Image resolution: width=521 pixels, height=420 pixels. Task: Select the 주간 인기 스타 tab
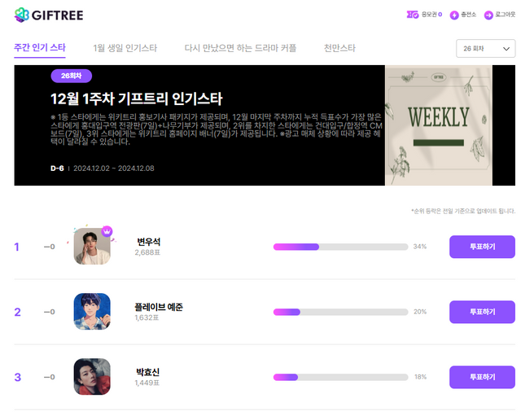coord(40,48)
